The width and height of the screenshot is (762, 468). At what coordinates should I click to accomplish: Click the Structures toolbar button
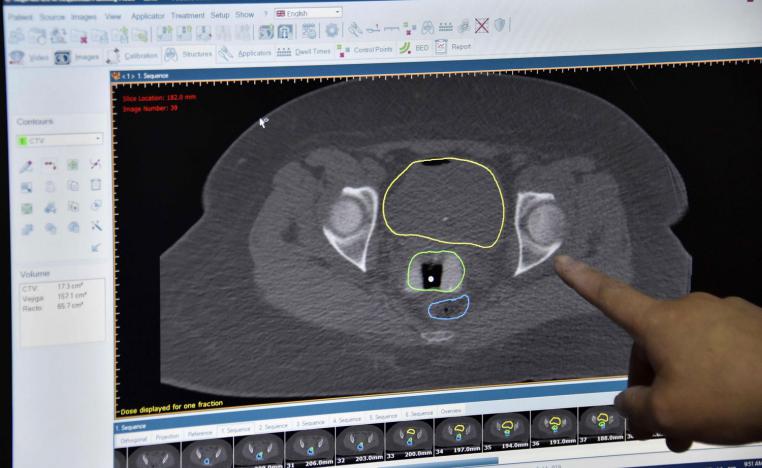point(188,54)
